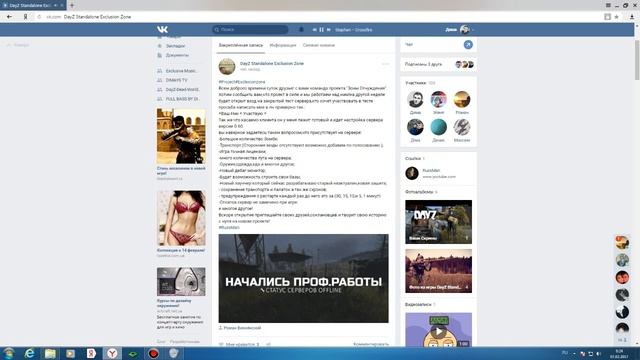Open the Windows Start button

9,353
